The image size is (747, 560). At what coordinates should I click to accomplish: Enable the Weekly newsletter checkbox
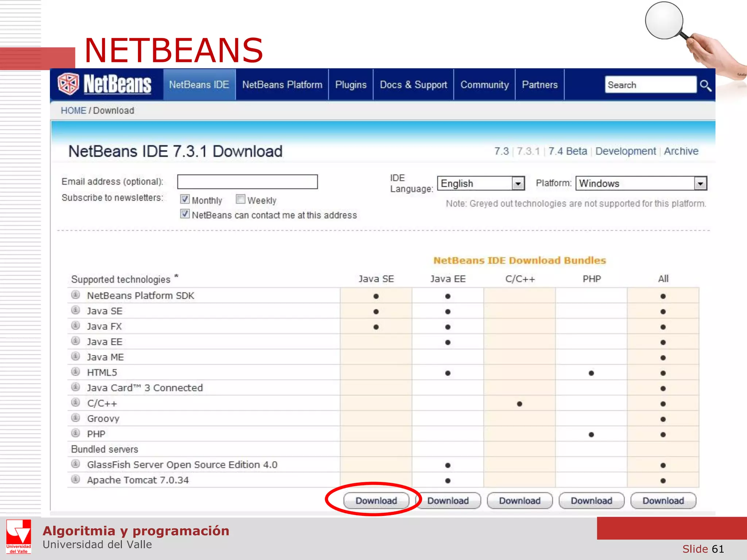(x=240, y=199)
